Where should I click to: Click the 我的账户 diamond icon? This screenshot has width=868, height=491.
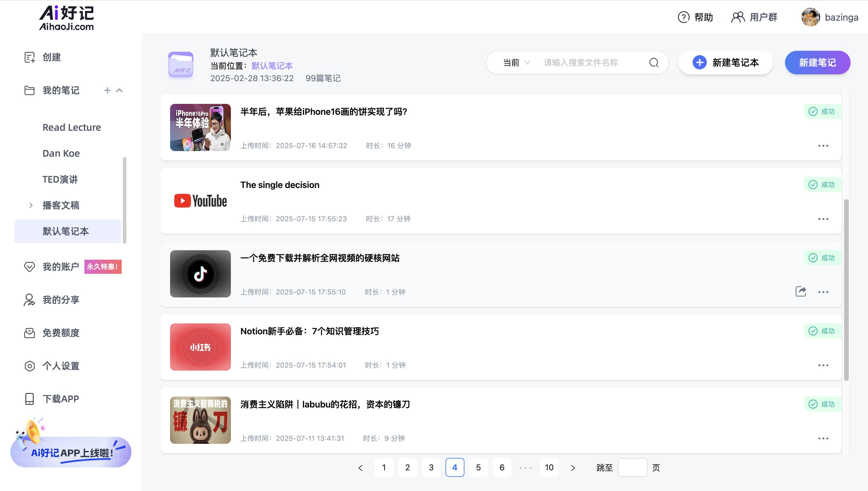click(x=29, y=267)
